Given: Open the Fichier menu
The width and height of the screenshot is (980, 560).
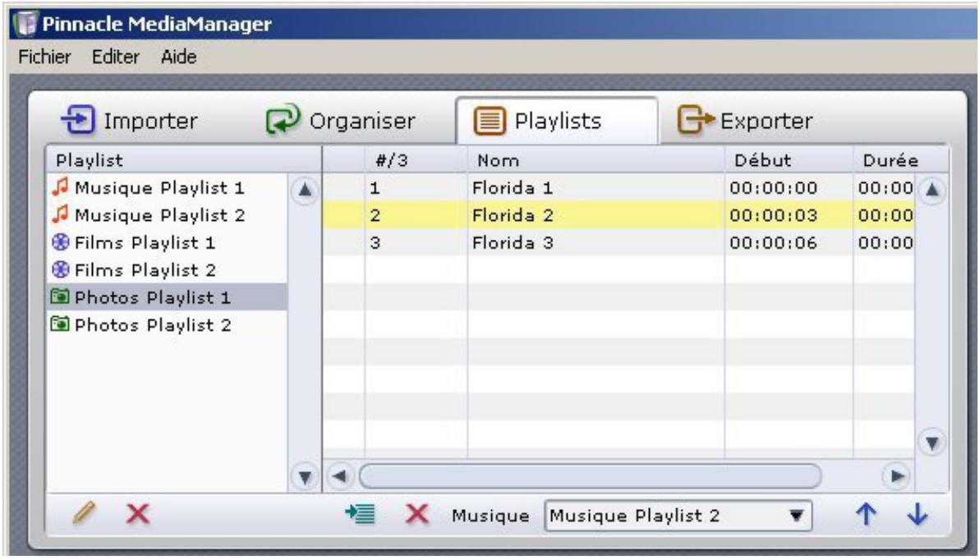Looking at the screenshot, I should (44, 57).
